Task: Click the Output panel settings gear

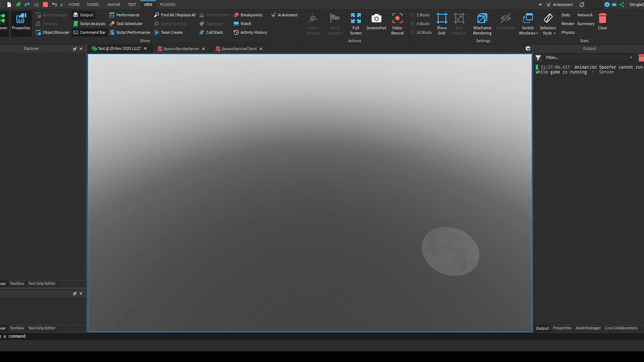Action: [x=528, y=48]
